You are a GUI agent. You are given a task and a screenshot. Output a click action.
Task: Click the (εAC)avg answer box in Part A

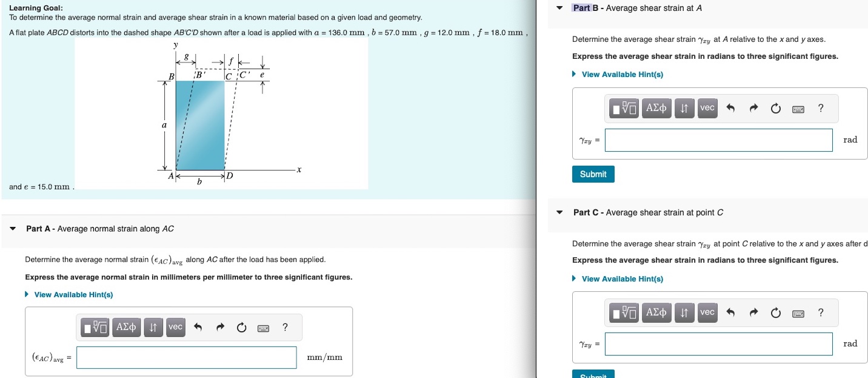(185, 357)
